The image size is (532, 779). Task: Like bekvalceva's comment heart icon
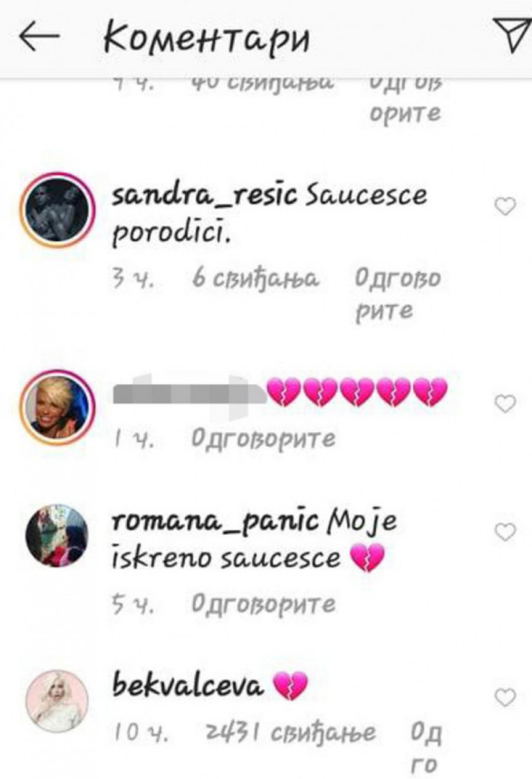click(x=505, y=697)
